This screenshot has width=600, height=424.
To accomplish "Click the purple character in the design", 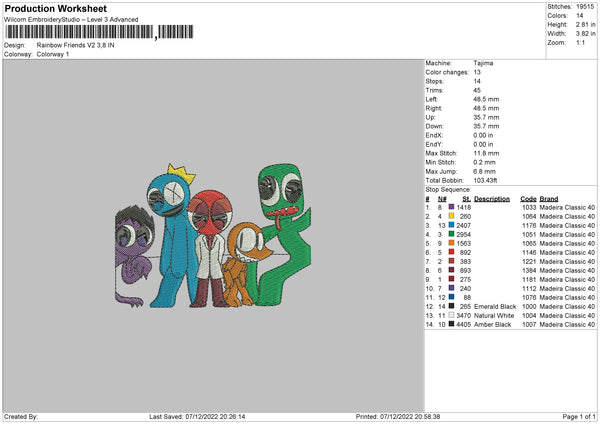I will (x=134, y=255).
